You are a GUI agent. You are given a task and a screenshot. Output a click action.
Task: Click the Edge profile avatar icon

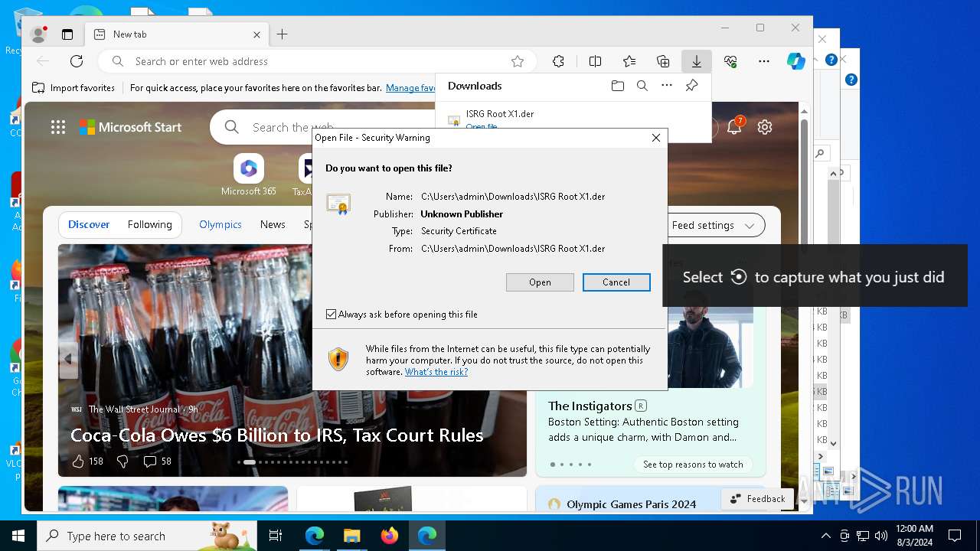coord(38,34)
